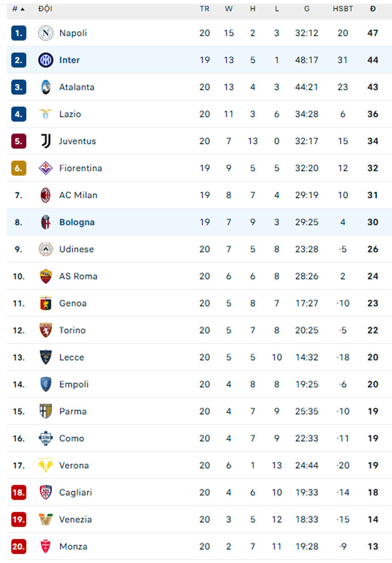This screenshot has width=392, height=563.
Task: Open the Atalanta team name link
Action: pos(77,87)
